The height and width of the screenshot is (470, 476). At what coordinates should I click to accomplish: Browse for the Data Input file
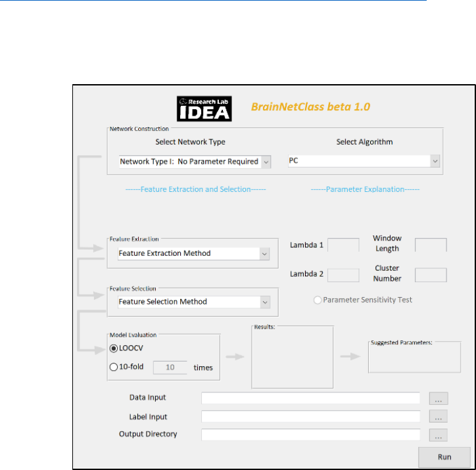pyautogui.click(x=439, y=398)
